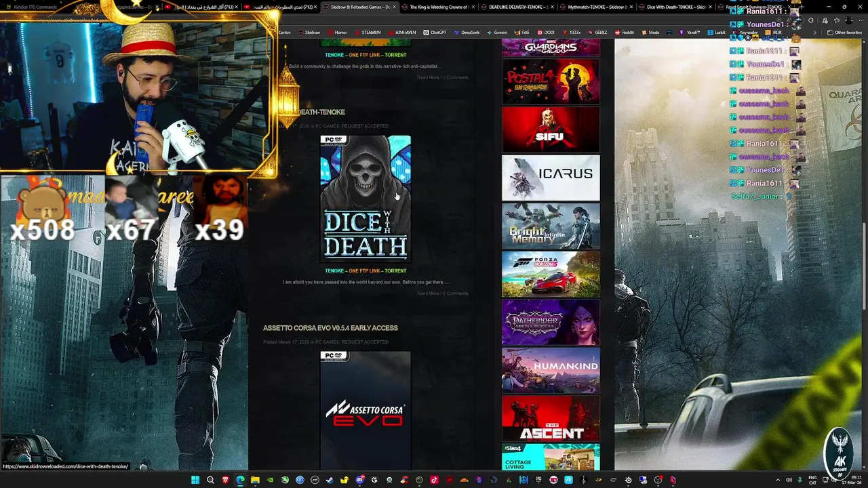Open the Dice With Death cover image
868x488 pixels.
point(366,198)
